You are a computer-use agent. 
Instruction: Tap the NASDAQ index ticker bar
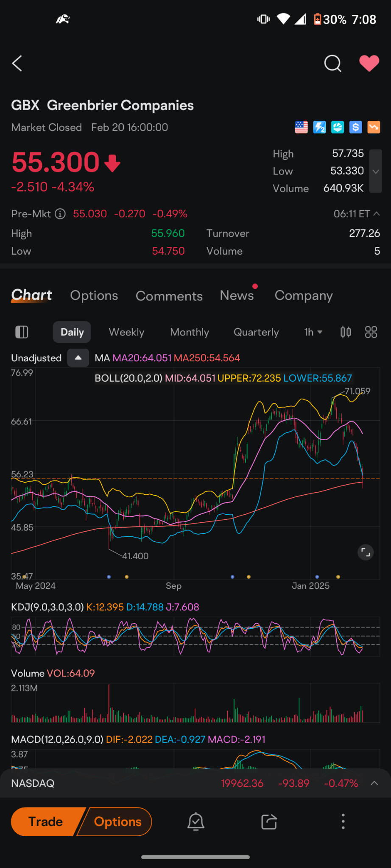coord(195,783)
